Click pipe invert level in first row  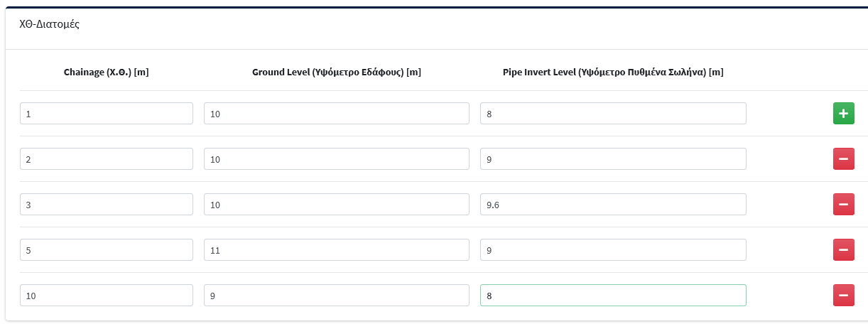pos(613,114)
